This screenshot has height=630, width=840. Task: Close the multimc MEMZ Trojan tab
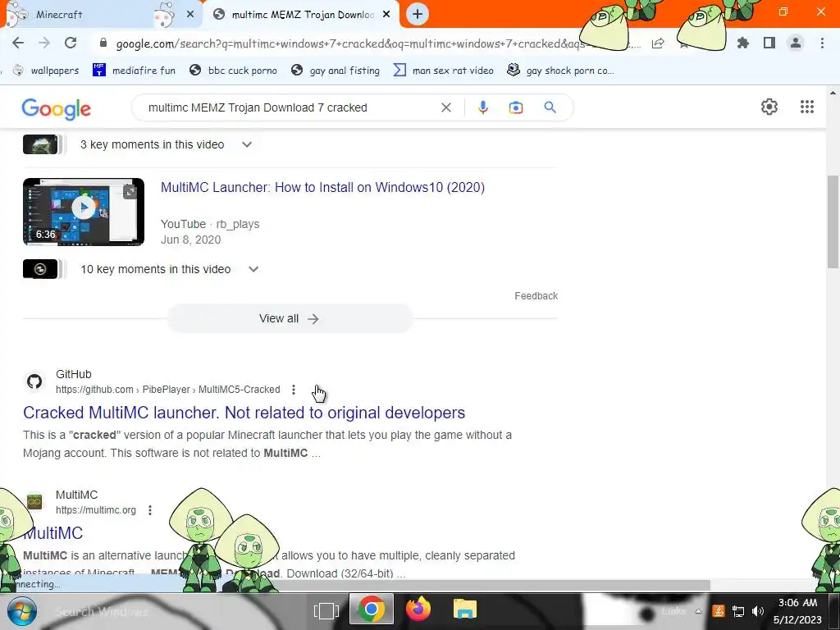point(386,15)
